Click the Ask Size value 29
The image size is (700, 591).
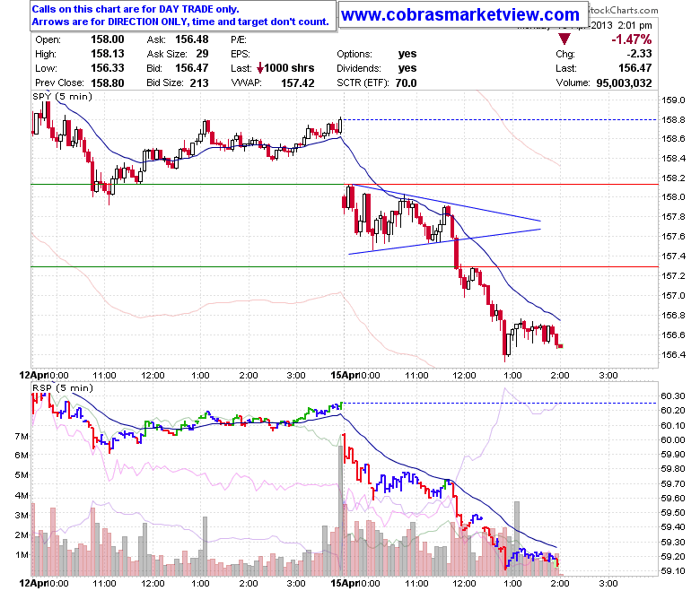coord(202,54)
